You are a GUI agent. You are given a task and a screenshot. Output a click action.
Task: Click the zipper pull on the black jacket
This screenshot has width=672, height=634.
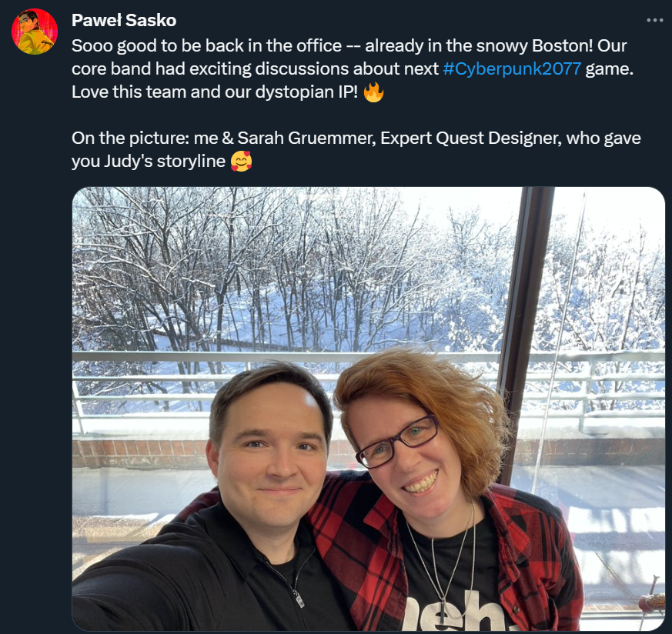(x=299, y=597)
